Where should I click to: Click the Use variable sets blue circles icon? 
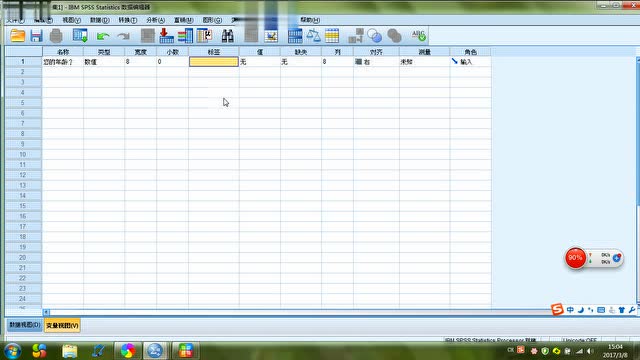click(x=374, y=36)
